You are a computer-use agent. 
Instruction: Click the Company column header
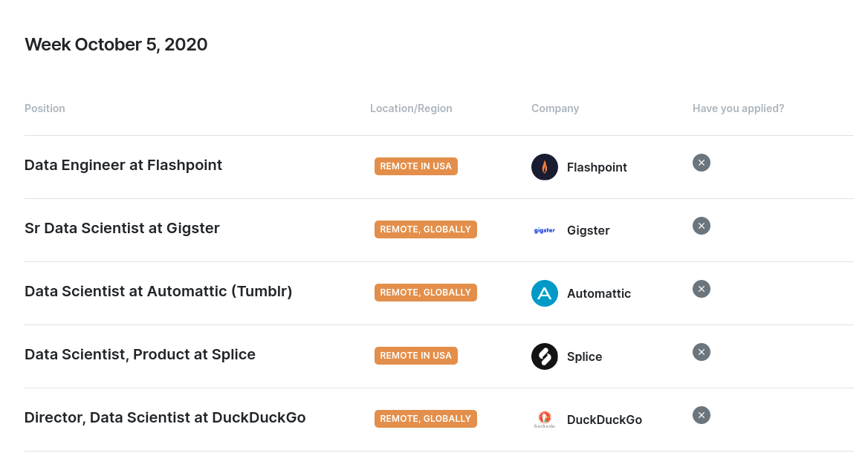coord(554,108)
